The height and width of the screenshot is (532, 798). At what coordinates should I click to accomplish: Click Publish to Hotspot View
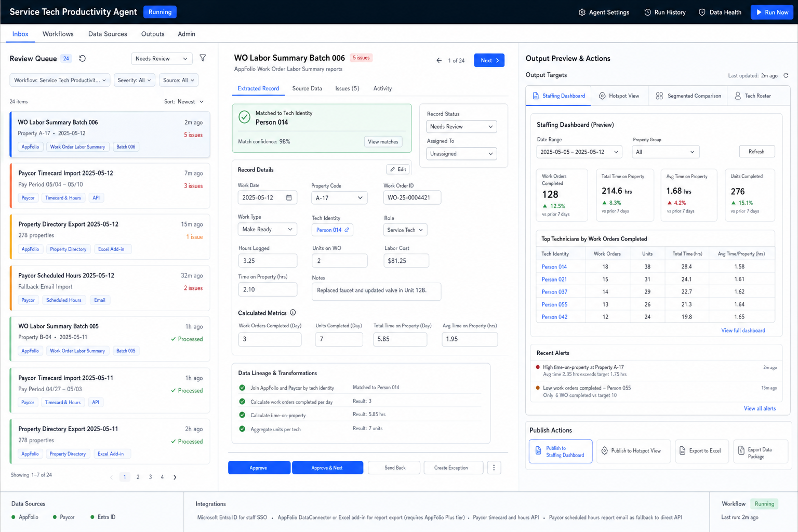tap(633, 451)
